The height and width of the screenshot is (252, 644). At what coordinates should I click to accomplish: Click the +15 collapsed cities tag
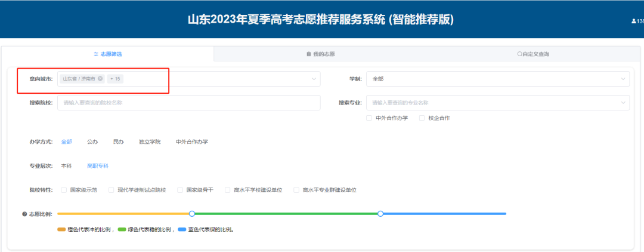(x=115, y=79)
